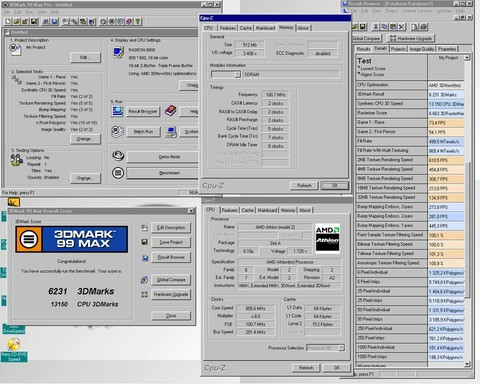This screenshot has width=480, height=384.
Task: Click Hardware Upgrade button in Result Browser toolbar
Action: pos(411,38)
